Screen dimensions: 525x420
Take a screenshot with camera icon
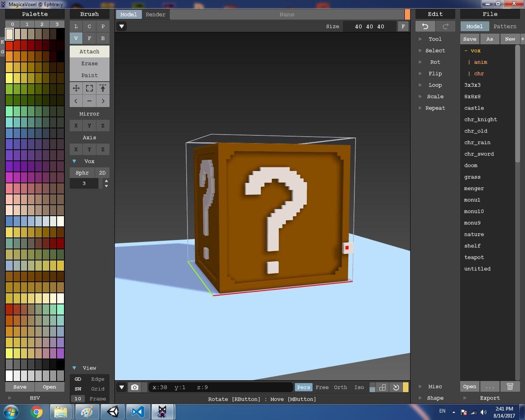pos(135,387)
